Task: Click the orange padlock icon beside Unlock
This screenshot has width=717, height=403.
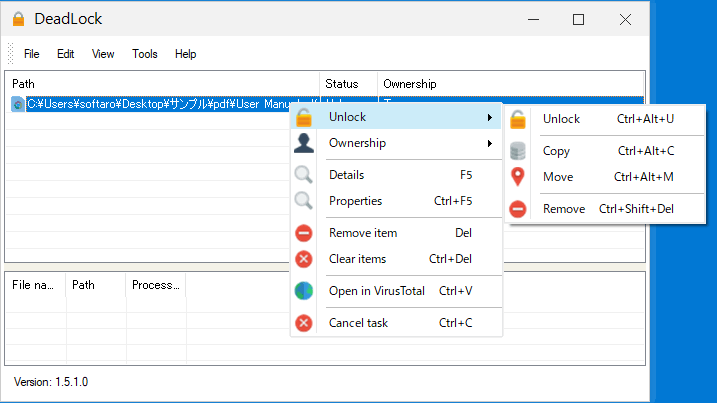Action: [304, 118]
